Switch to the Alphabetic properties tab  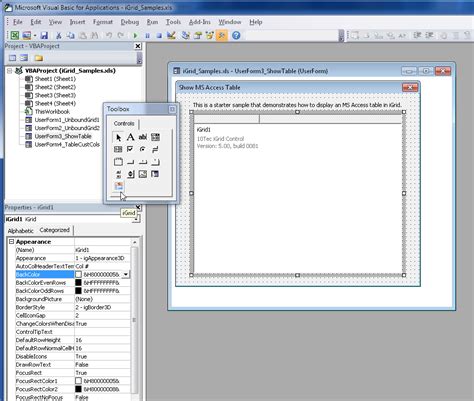point(21,231)
